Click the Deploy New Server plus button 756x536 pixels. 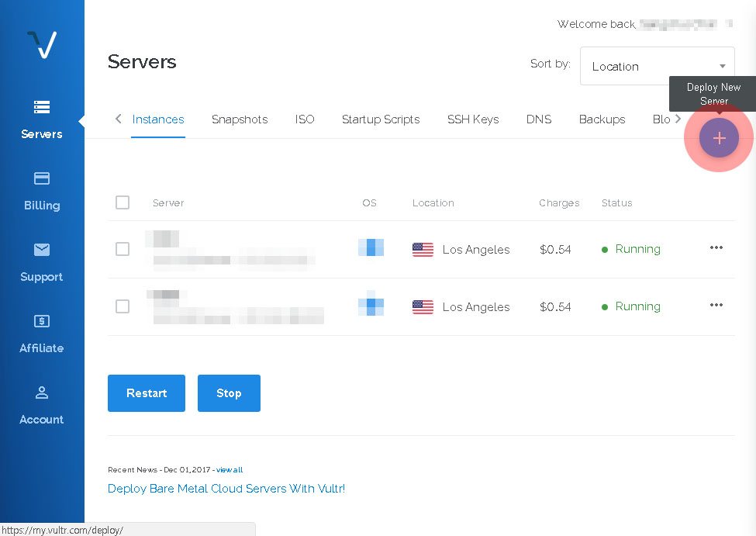click(x=719, y=138)
